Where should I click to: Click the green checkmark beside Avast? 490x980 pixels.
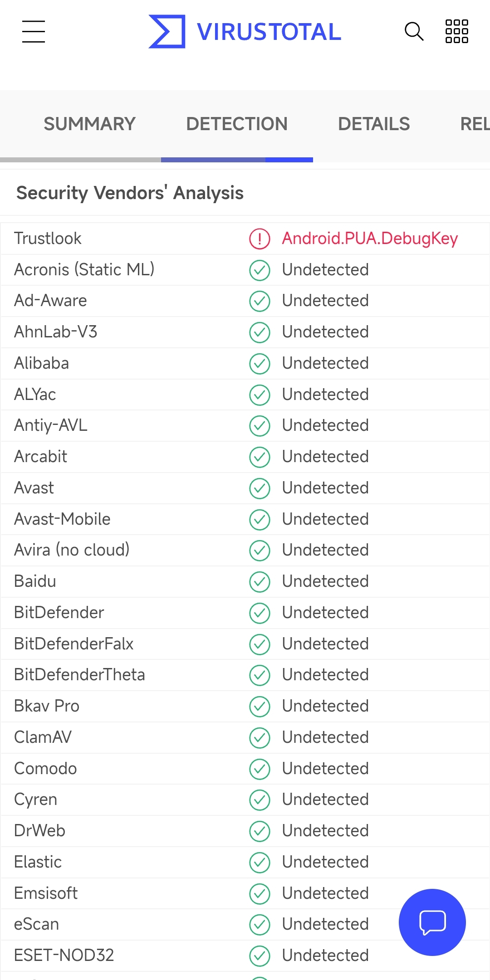tap(260, 488)
